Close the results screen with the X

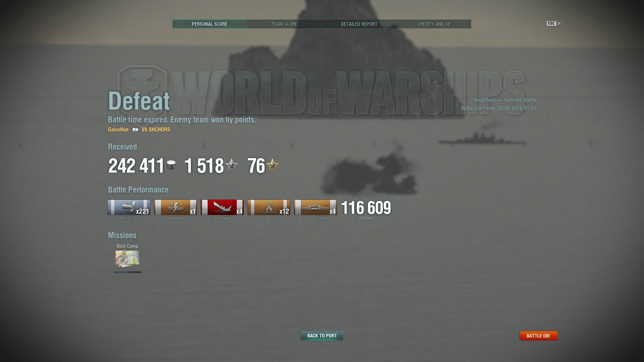click(x=559, y=23)
